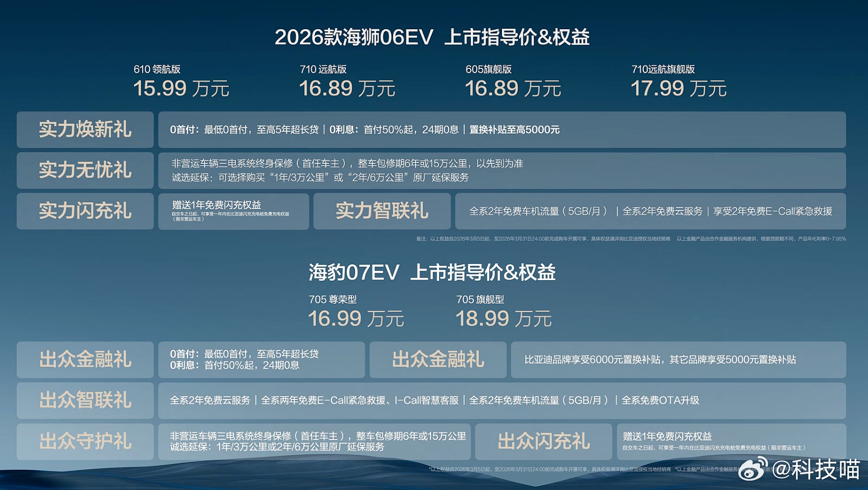Click the '15.99 万元' price
Viewport: 868px width, 490px height.
[x=181, y=89]
